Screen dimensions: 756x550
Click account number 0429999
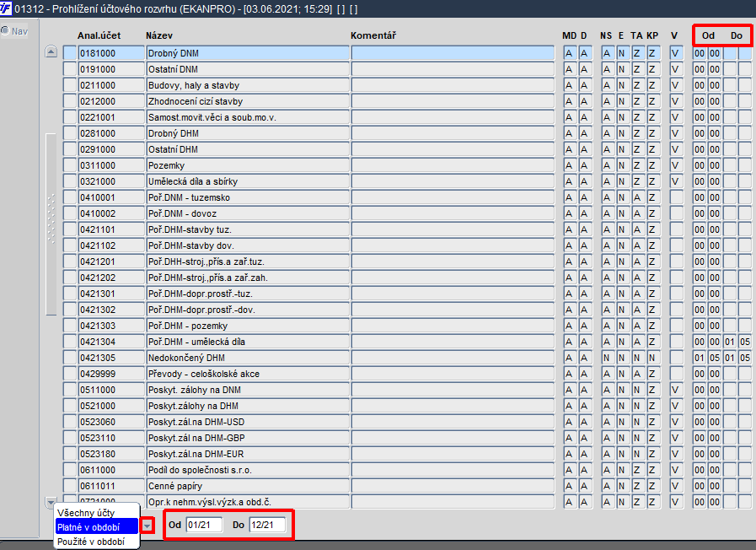111,374
